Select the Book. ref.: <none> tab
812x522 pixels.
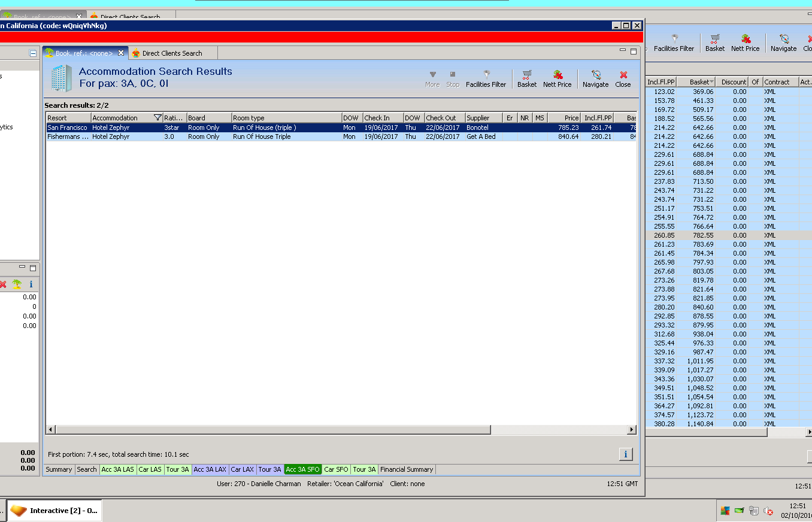tap(84, 53)
